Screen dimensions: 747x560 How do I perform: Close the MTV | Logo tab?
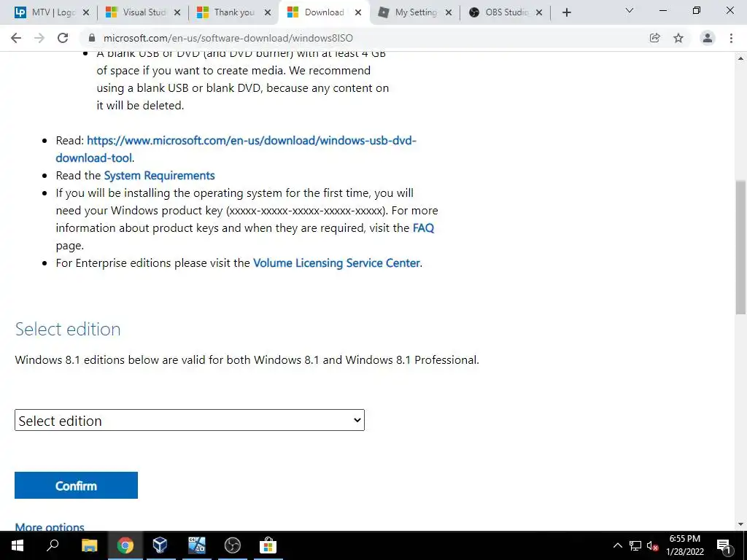86,13
